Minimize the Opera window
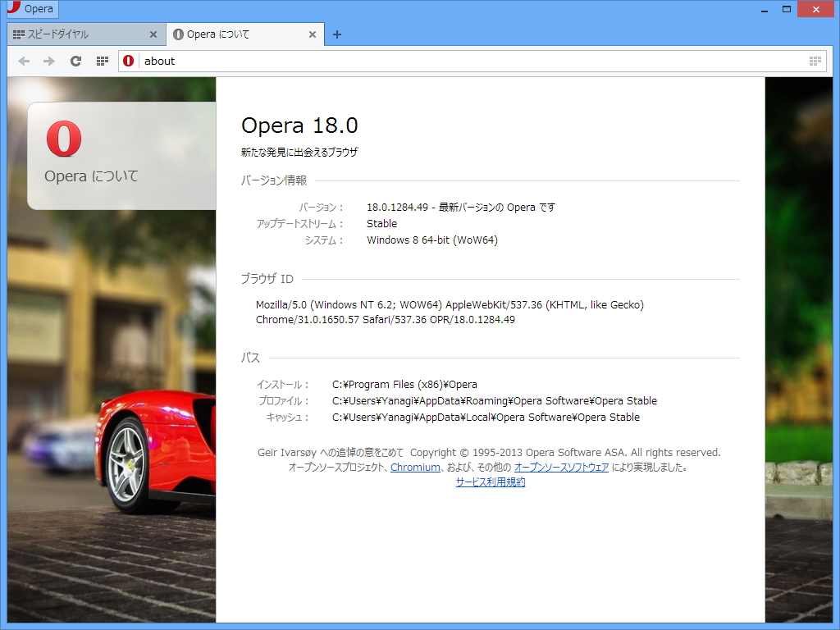 pos(765,9)
